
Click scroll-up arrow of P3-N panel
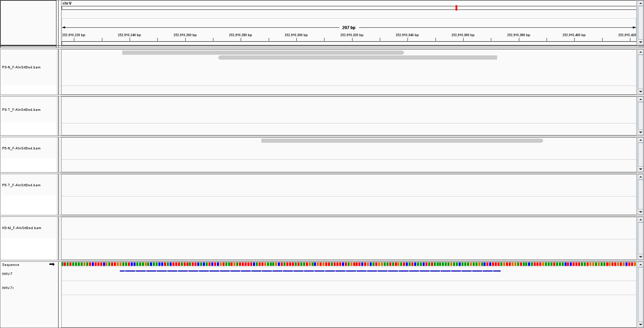click(x=640, y=52)
